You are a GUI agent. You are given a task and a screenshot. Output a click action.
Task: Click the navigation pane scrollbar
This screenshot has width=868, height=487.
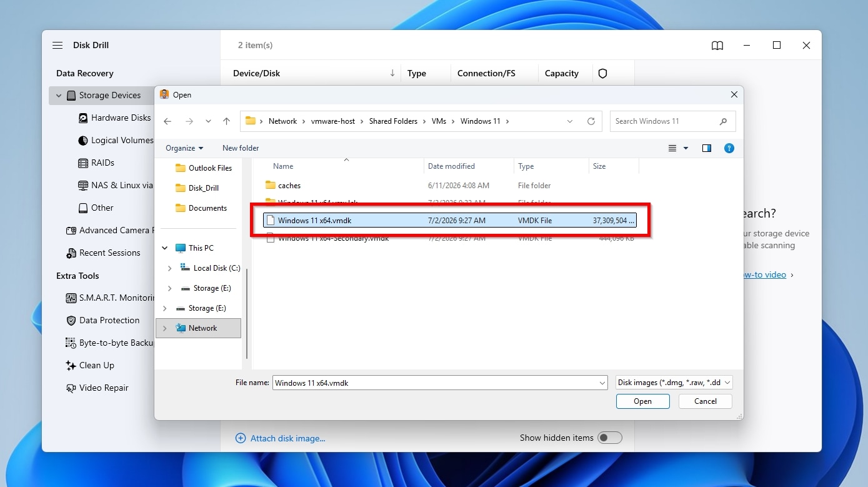click(247, 313)
